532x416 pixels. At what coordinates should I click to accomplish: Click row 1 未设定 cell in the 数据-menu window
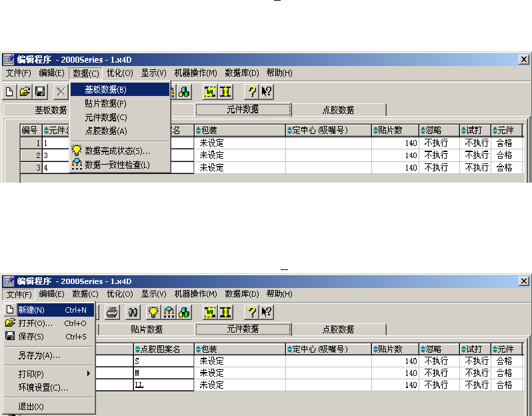(240, 143)
